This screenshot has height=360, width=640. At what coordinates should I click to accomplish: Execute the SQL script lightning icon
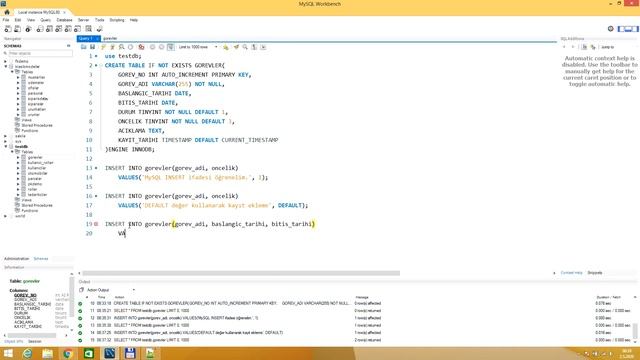tap(104, 47)
